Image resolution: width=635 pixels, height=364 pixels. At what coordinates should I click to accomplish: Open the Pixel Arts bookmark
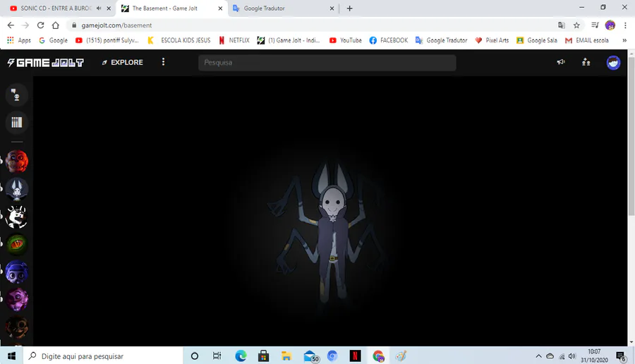[x=492, y=40]
